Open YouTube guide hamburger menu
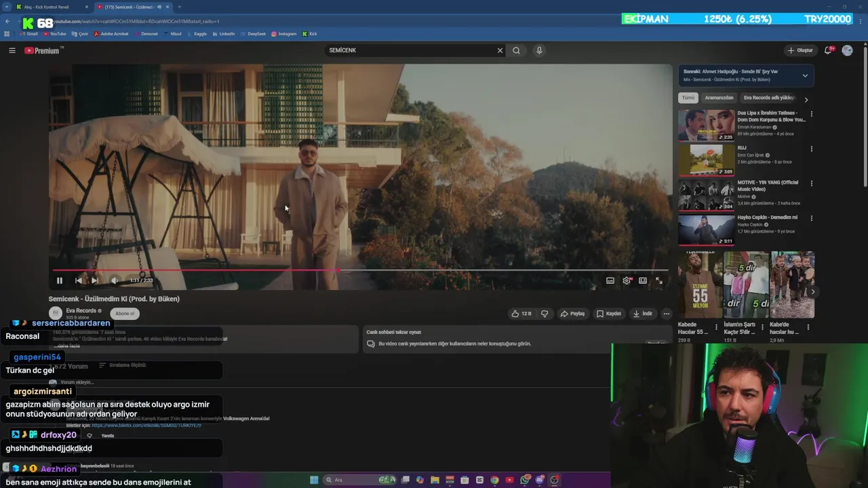The height and width of the screenshot is (488, 868). point(12,50)
